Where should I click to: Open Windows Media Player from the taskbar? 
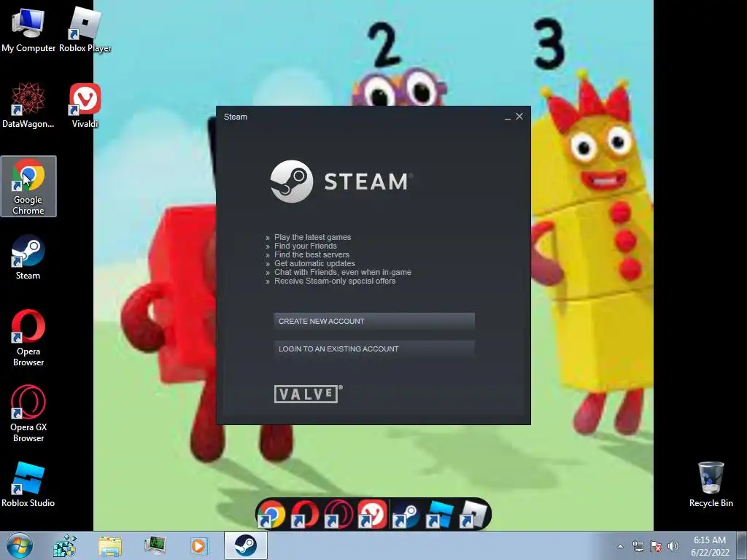pyautogui.click(x=199, y=545)
